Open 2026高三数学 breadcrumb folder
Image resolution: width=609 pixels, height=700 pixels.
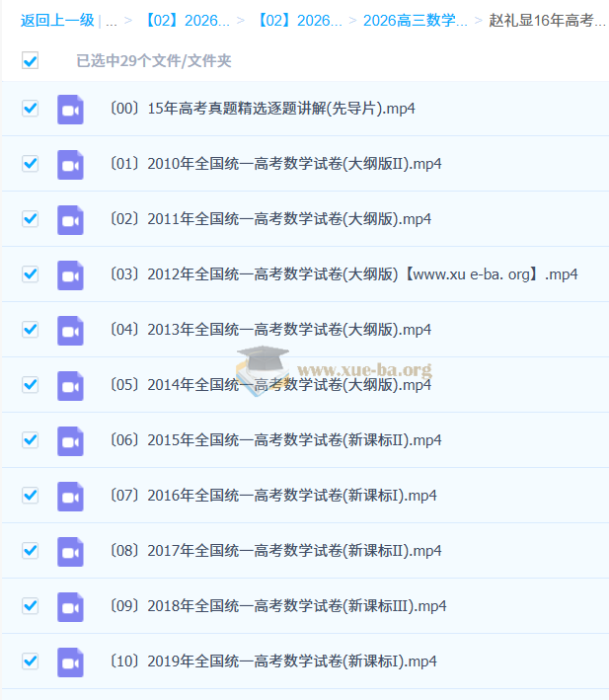[x=416, y=21]
